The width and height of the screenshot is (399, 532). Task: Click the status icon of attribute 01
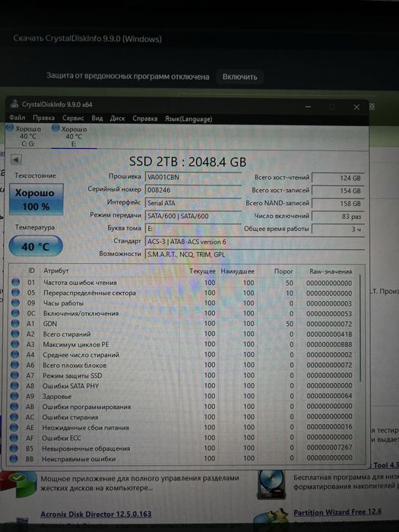15,282
